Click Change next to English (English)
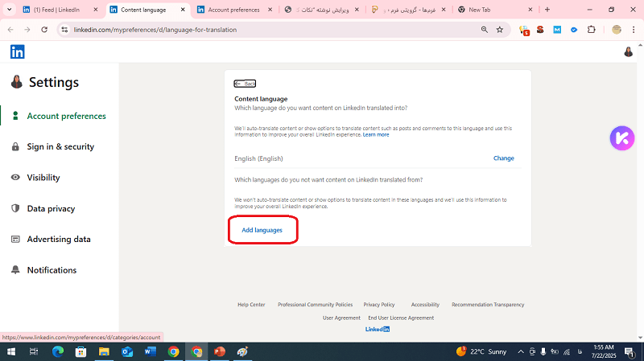The width and height of the screenshot is (644, 361). pyautogui.click(x=504, y=158)
